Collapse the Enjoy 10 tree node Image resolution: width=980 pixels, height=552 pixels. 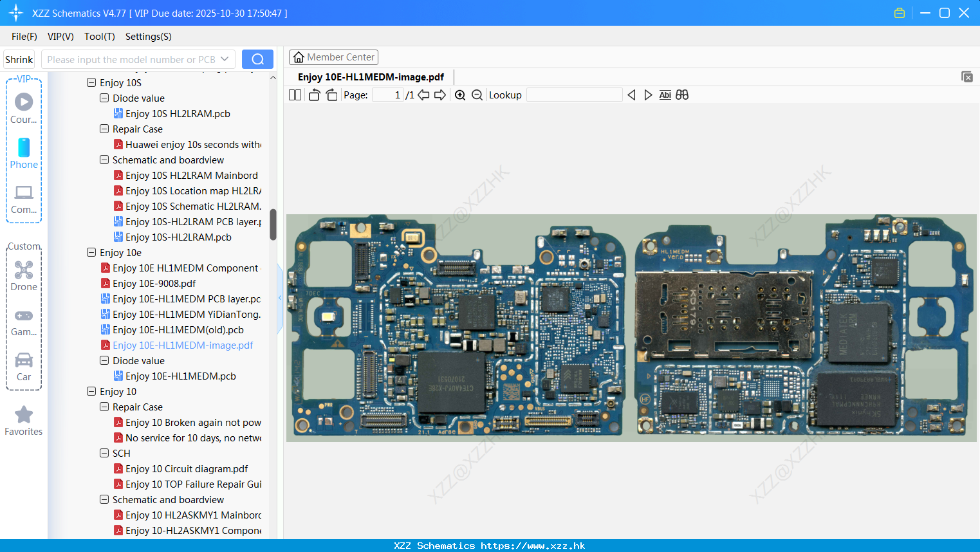(91, 391)
